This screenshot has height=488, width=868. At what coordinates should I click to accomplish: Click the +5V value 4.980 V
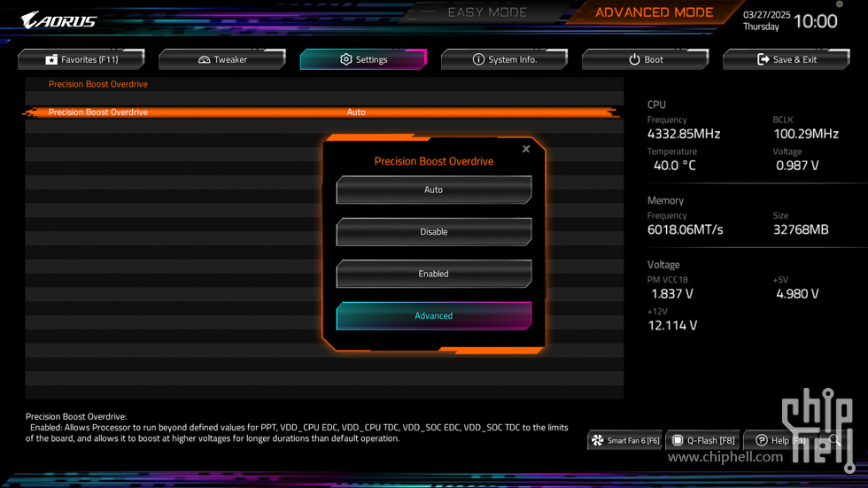tap(797, 294)
